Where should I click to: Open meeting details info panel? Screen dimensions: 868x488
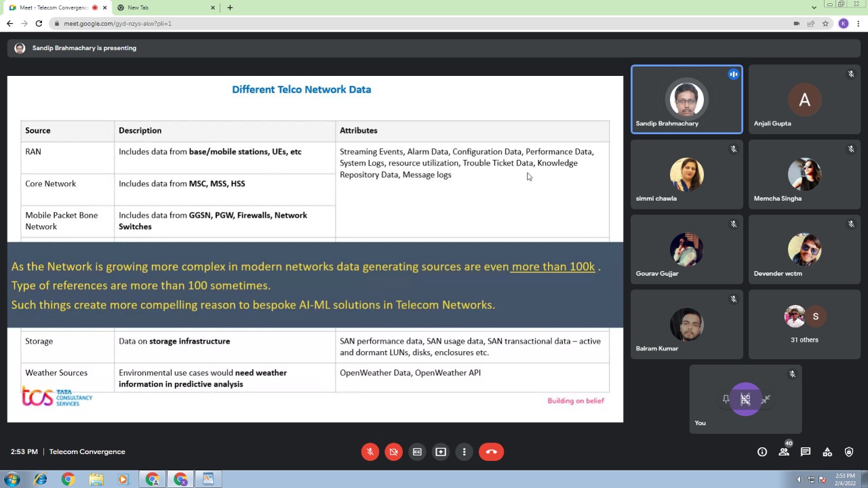point(762,452)
